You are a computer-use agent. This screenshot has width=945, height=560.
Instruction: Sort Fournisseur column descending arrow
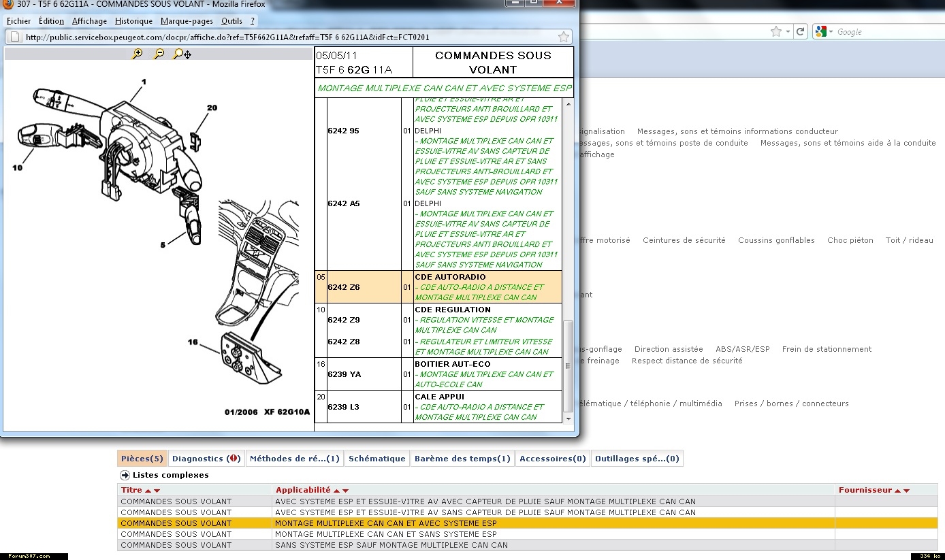point(907,491)
